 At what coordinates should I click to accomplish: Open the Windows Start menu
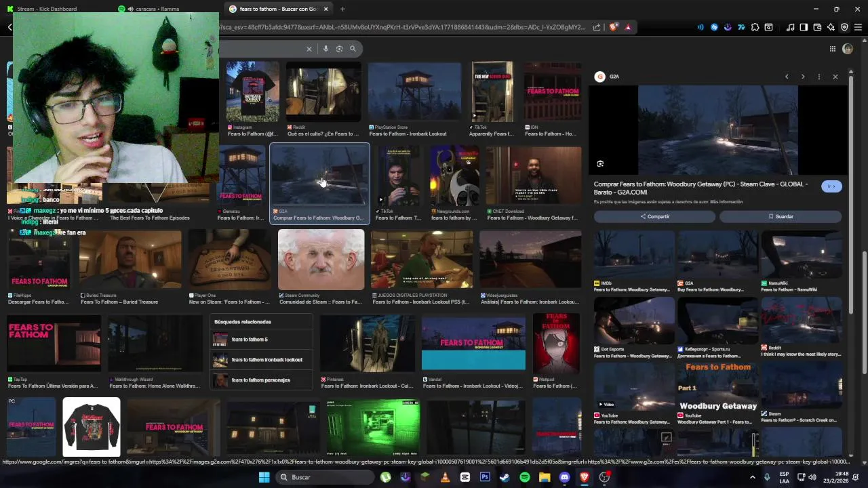264,477
